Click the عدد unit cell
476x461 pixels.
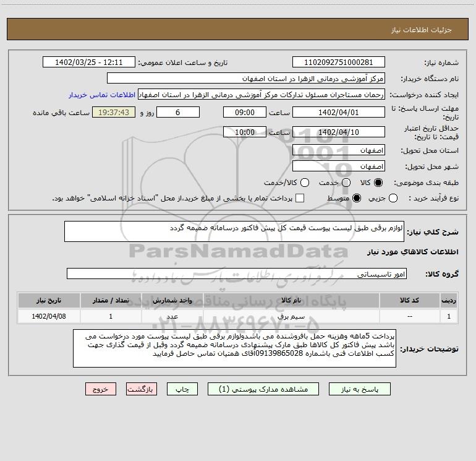172,316
